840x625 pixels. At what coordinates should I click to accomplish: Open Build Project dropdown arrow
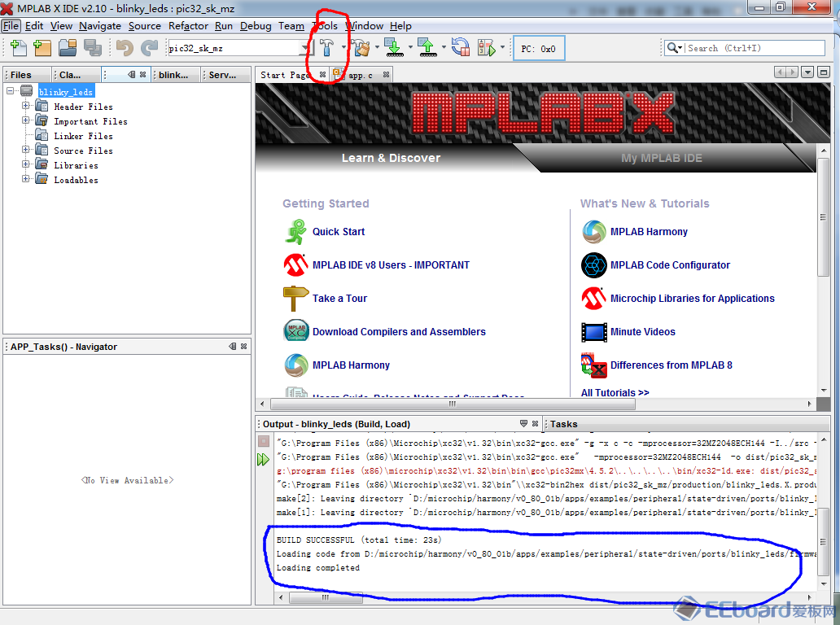coord(343,47)
